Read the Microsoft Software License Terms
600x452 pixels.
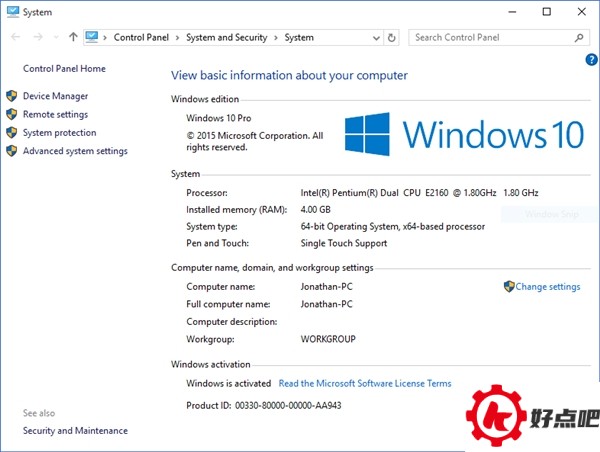[x=365, y=383]
